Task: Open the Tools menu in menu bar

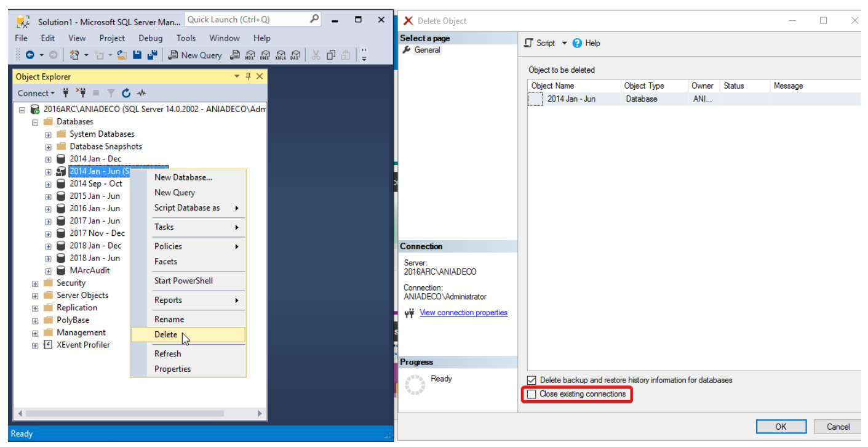Action: coord(186,38)
